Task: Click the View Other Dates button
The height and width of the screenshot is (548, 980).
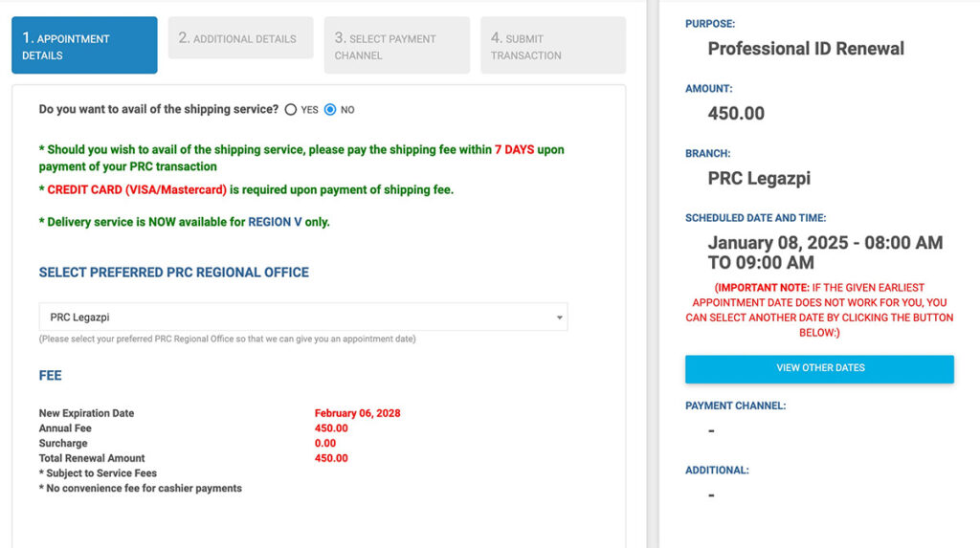Action: [819, 368]
